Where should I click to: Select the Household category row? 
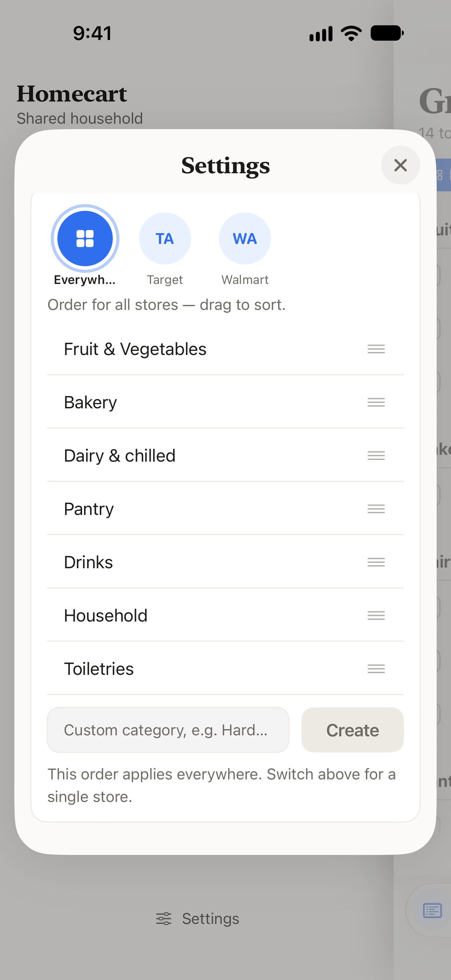pos(225,615)
